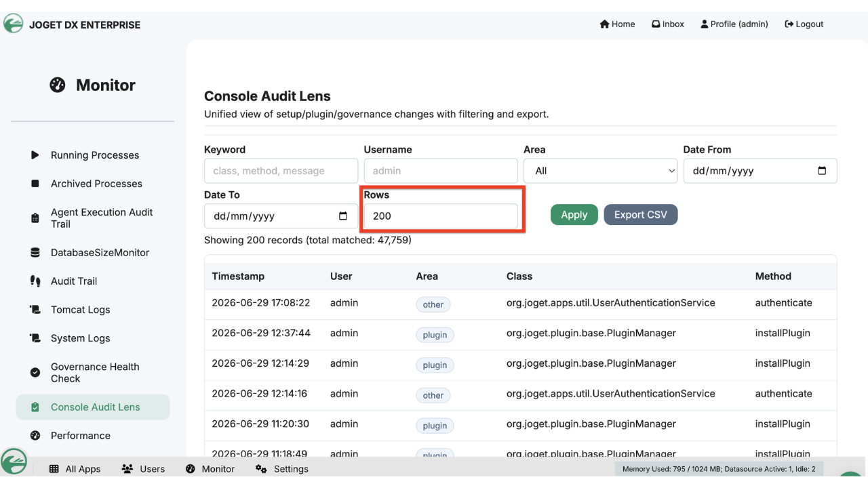The height and width of the screenshot is (488, 868).
Task: Click the Date To date field
Action: pos(281,216)
